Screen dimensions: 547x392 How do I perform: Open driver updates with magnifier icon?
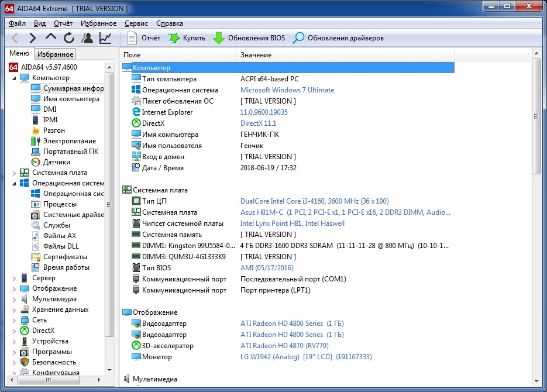click(338, 39)
